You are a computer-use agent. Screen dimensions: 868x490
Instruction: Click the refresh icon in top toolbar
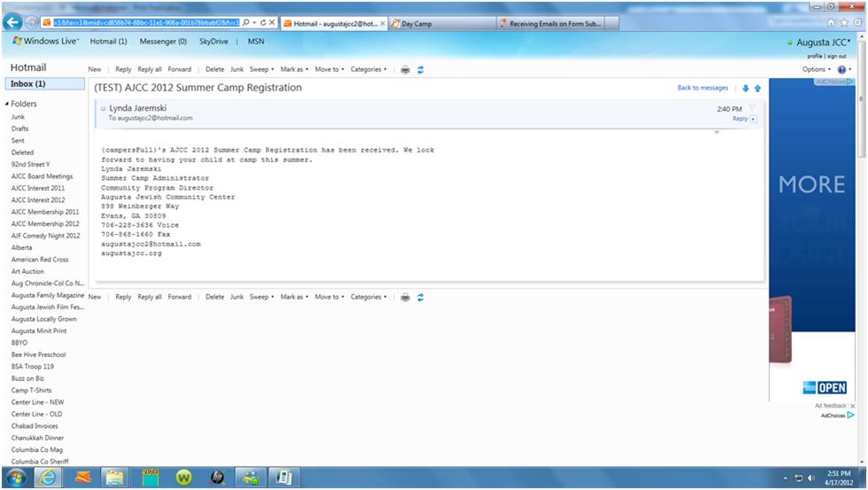click(x=420, y=69)
